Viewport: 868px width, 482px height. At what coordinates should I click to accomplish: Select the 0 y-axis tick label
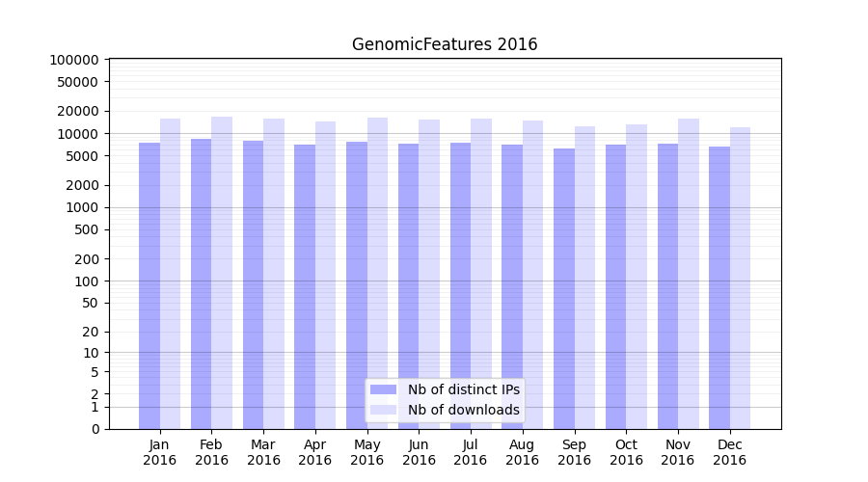(95, 429)
